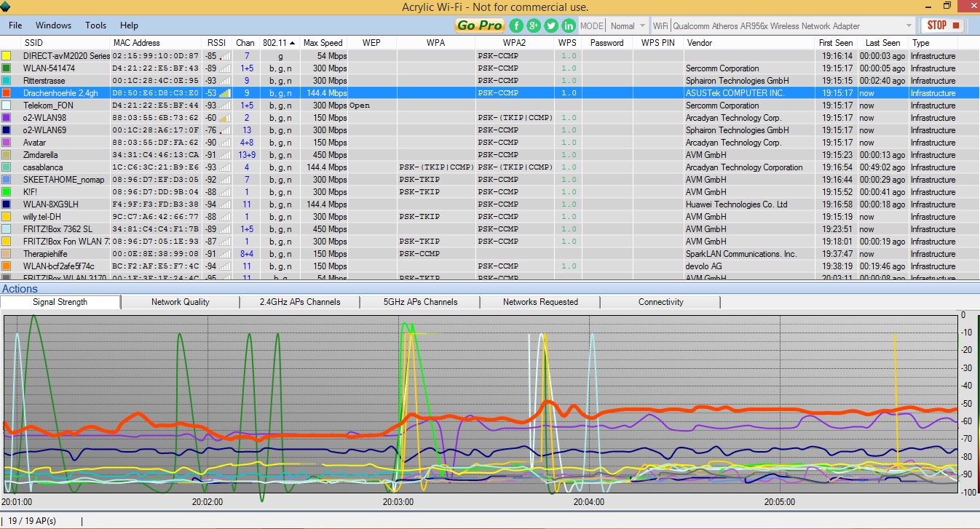Click MAC address D8:50:E6:D8:C3:E0
This screenshot has height=529, width=980.
pos(155,93)
